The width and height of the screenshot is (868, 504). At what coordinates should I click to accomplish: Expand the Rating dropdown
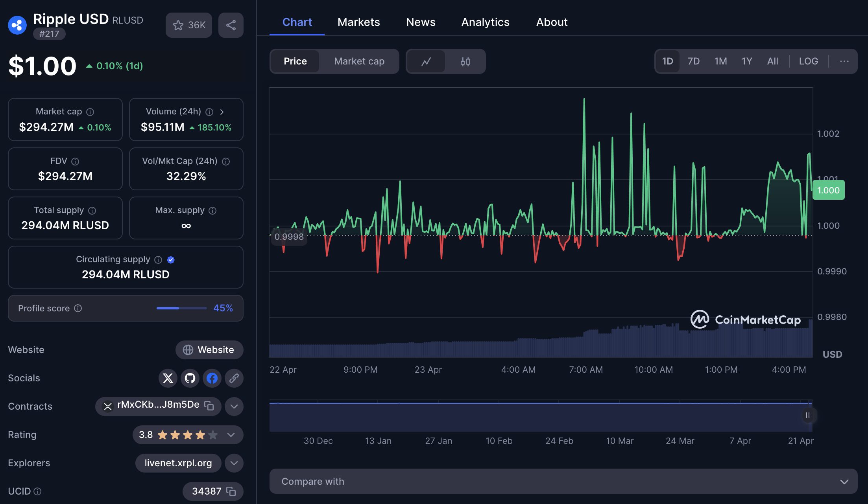[x=231, y=435]
